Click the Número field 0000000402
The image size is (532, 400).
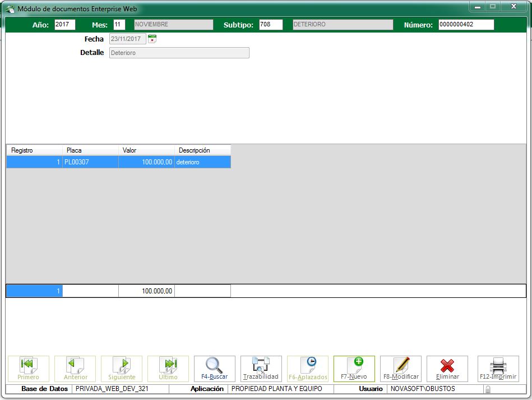coord(466,25)
